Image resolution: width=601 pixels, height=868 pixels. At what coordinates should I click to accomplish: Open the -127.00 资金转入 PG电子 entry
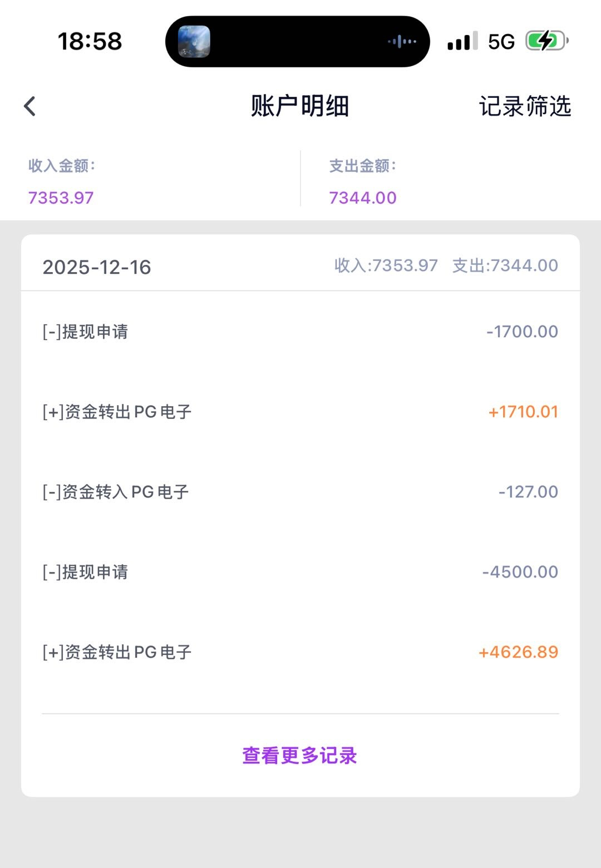tap(300, 492)
